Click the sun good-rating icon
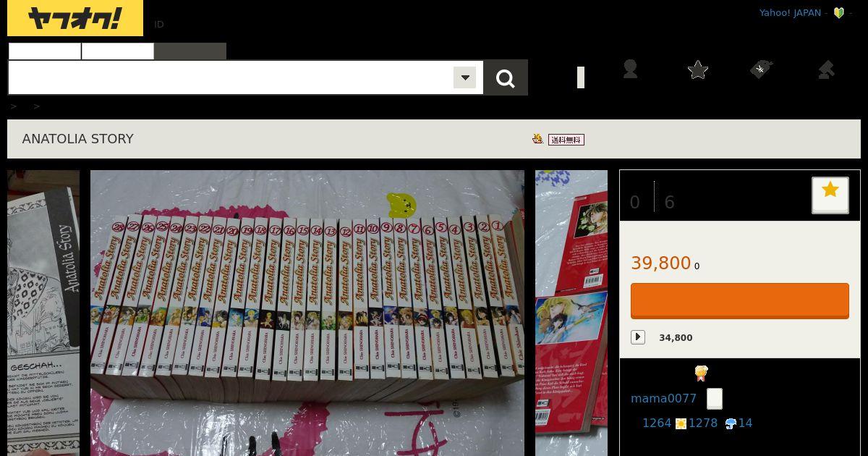 (681, 423)
